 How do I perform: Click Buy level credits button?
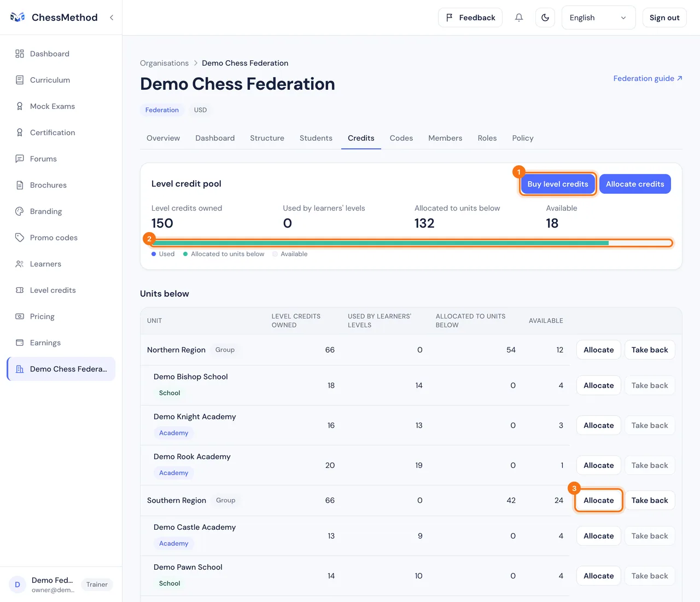point(558,184)
